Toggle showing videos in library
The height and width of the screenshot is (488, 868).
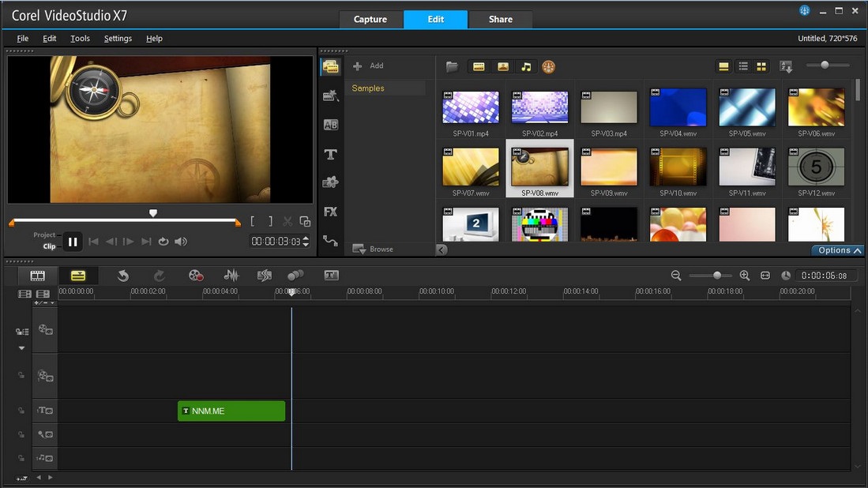(479, 67)
